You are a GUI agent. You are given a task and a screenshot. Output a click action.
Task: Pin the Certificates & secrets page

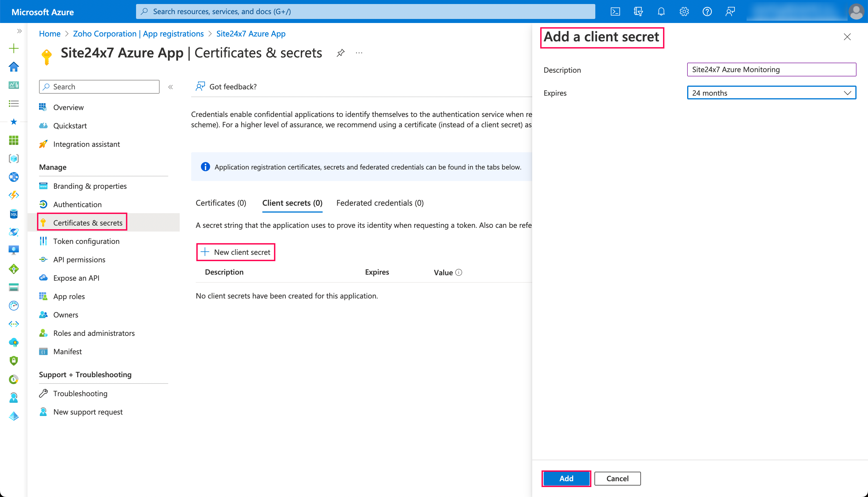point(340,53)
